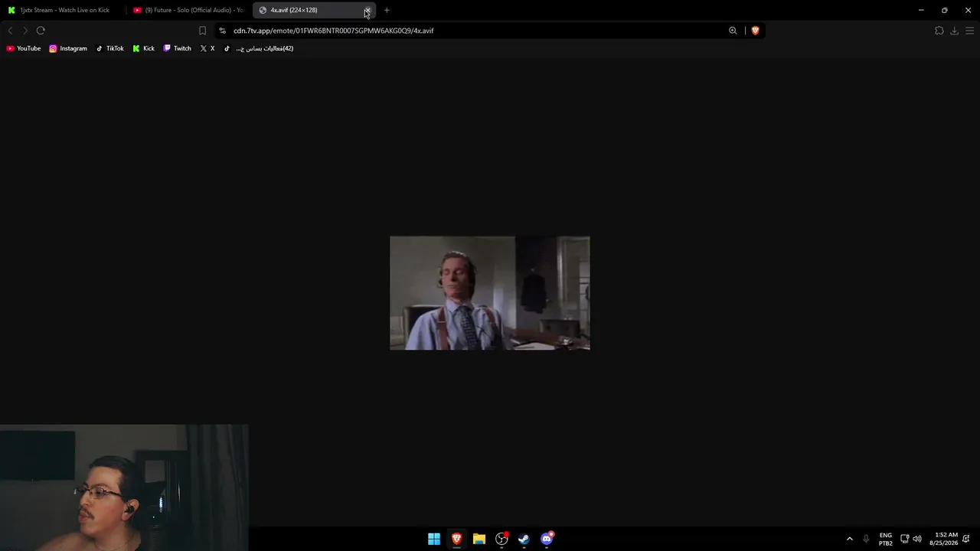The width and height of the screenshot is (980, 551).
Task: Open the Brave main hamburger menu
Action: point(969,31)
